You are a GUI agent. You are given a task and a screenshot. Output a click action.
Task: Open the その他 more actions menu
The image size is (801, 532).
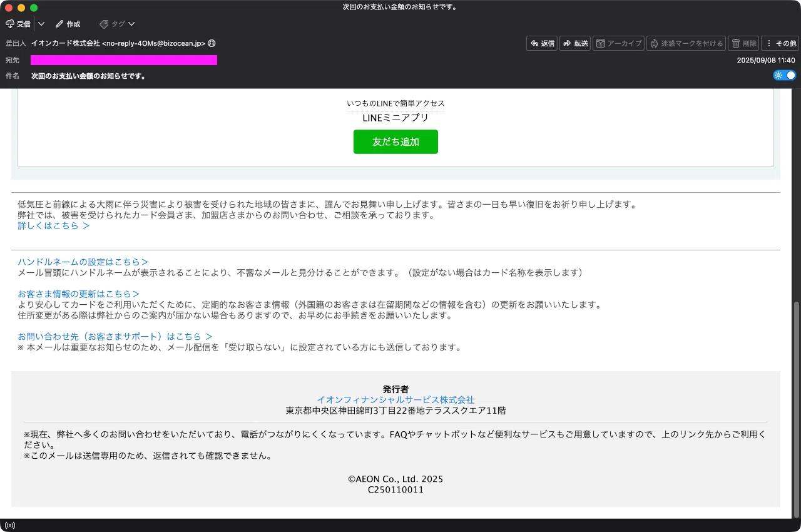(x=780, y=43)
